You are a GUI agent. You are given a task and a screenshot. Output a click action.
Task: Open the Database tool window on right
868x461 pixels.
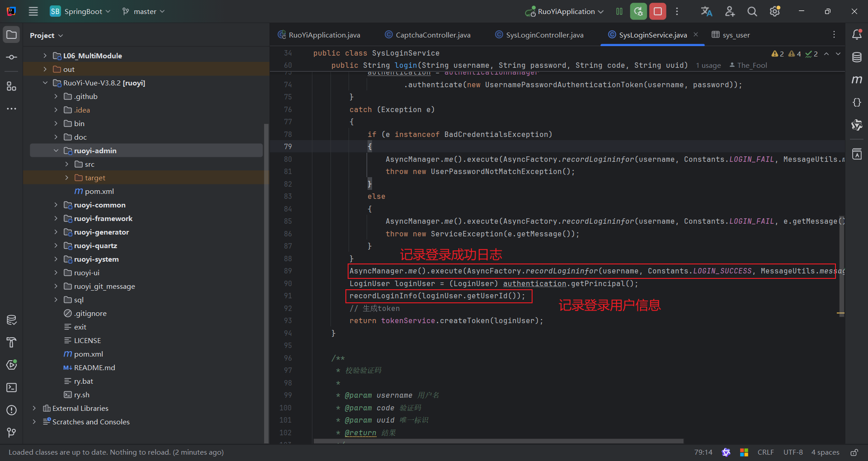857,57
